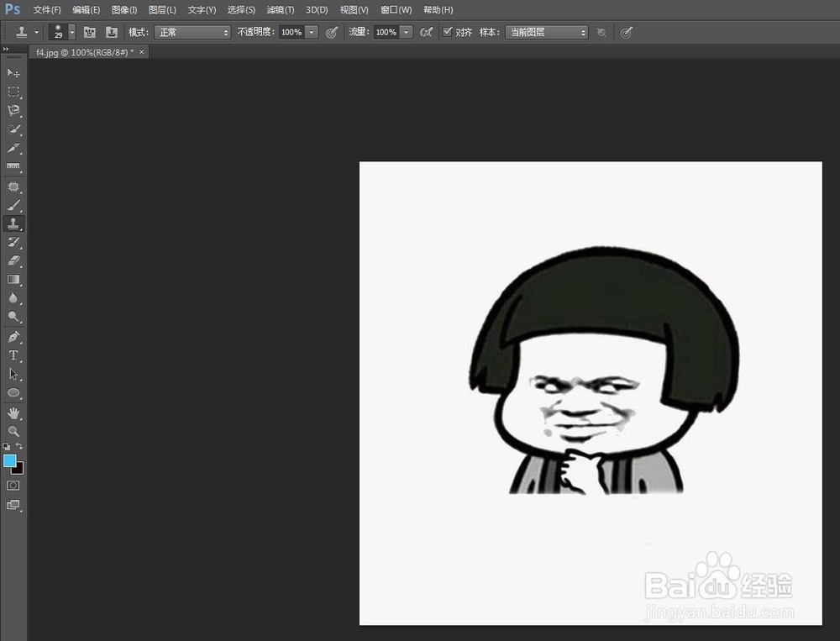
Task: Reset default foreground and background colors
Action: click(7, 446)
